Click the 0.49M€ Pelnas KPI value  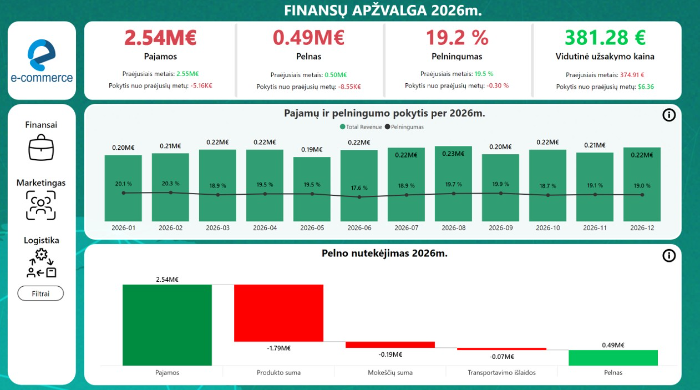coord(308,37)
